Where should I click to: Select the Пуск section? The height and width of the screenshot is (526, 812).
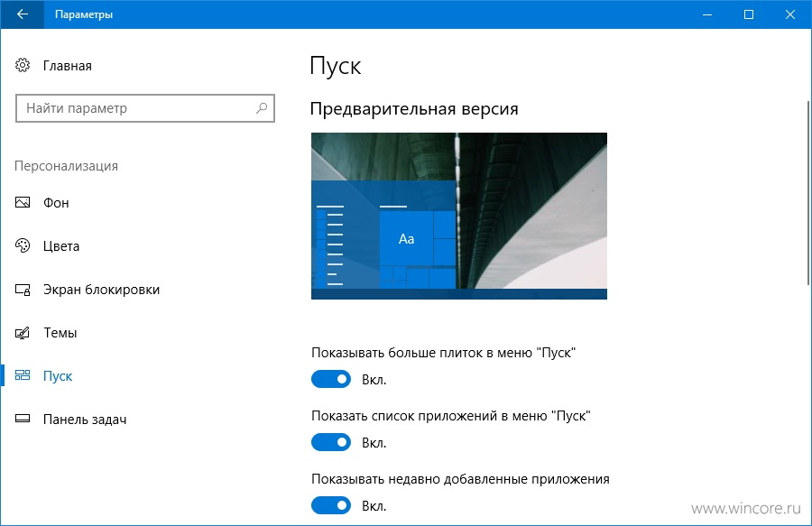pyautogui.click(x=58, y=376)
